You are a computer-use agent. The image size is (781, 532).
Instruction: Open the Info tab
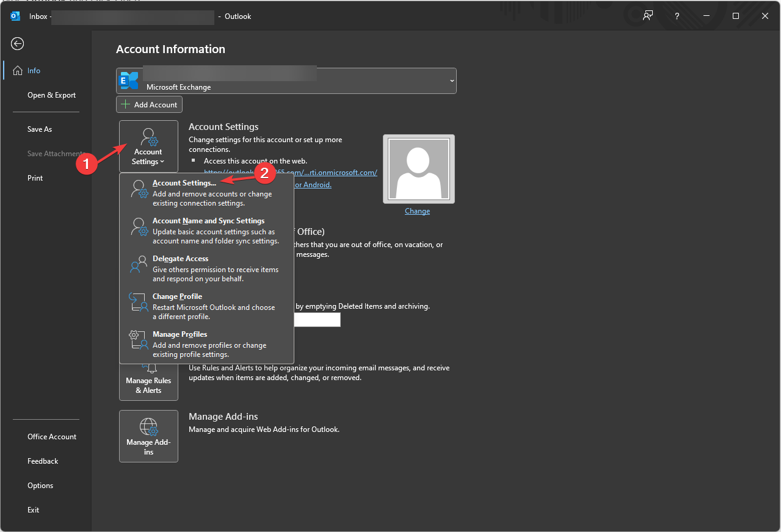[34, 71]
